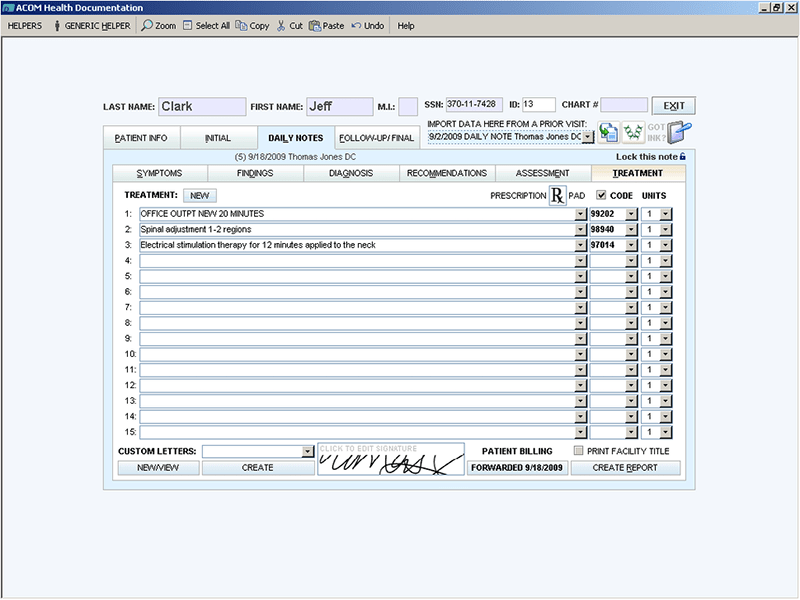The width and height of the screenshot is (800, 600).
Task: Click the EXIT button
Action: click(673, 106)
